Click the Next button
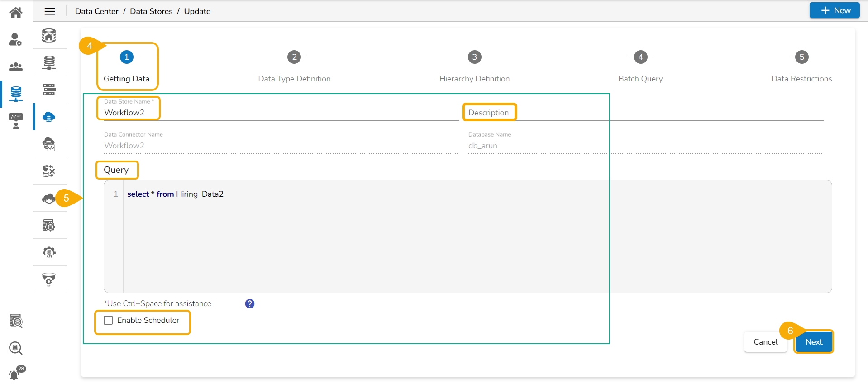This screenshot has width=868, height=384. [814, 342]
